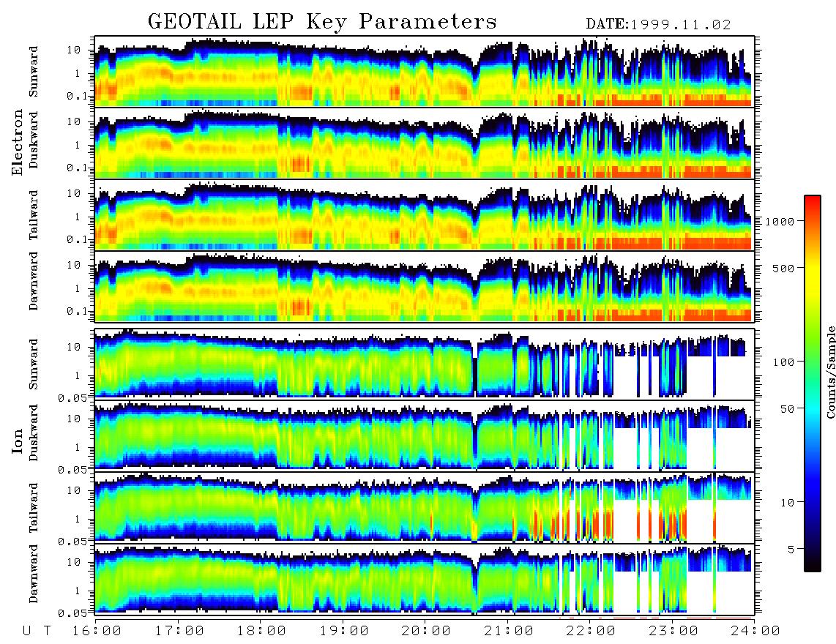Image resolution: width=836 pixels, height=644 pixels.
Task: Click the '16:00' time tick label
Action: point(97,631)
